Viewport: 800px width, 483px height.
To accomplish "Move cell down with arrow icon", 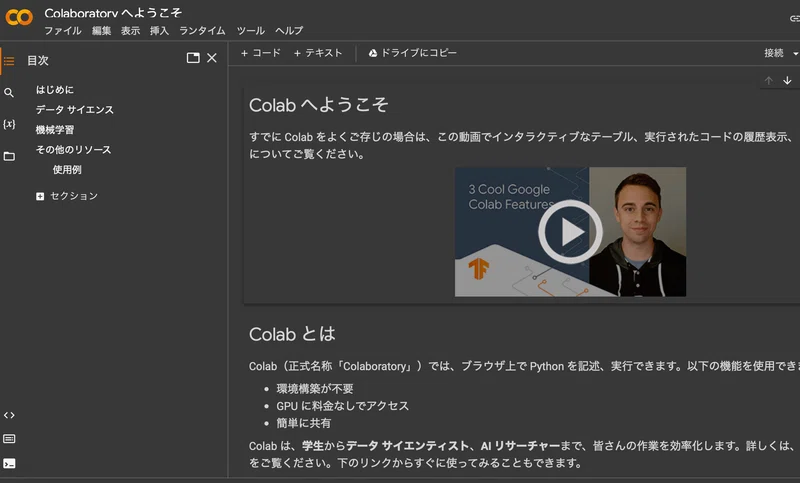I will 787,80.
